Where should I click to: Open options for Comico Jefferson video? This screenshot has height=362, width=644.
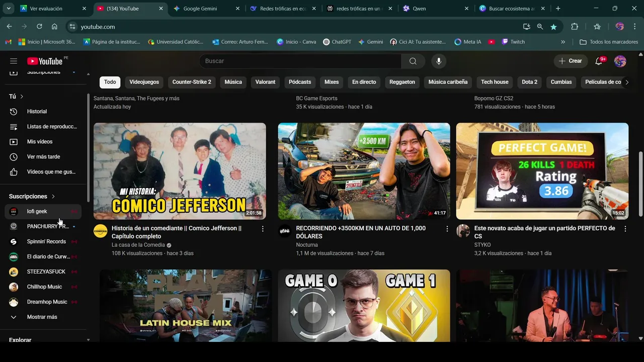pos(263,229)
